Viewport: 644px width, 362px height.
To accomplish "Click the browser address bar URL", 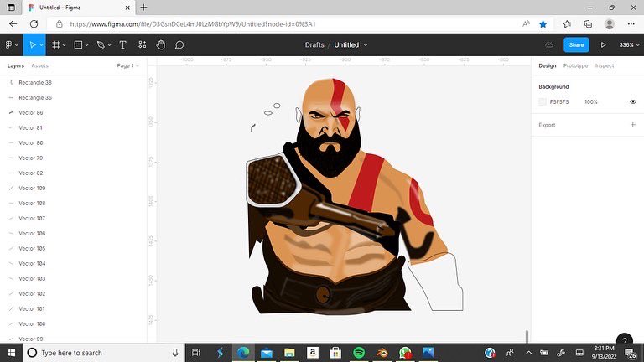I will (193, 24).
